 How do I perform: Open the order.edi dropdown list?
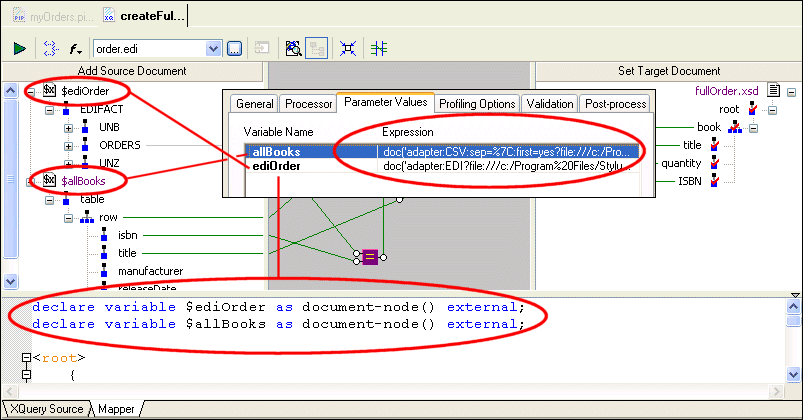pos(213,48)
